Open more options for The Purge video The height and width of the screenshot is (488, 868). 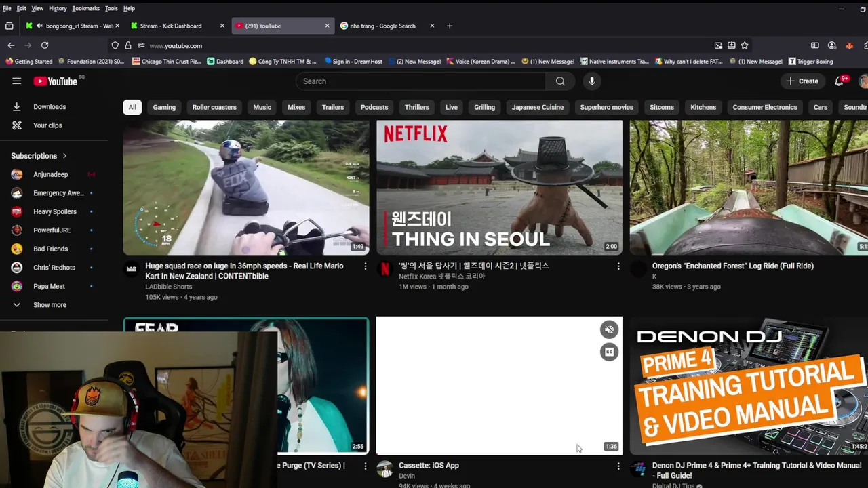click(365, 466)
